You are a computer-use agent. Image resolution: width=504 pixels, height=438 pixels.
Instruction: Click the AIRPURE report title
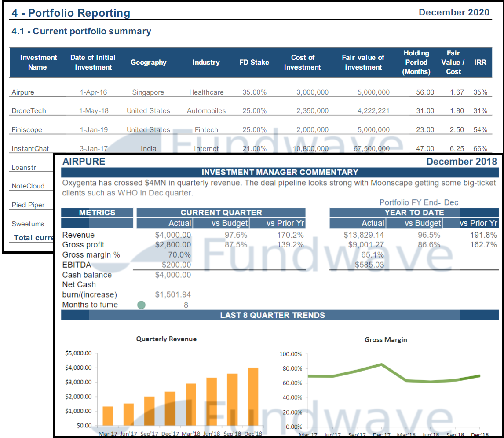tap(84, 162)
